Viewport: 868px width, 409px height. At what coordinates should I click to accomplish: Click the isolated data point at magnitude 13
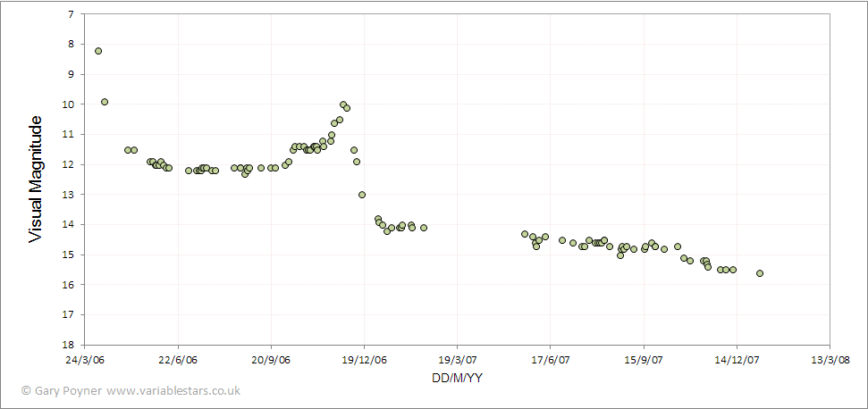click(x=362, y=195)
